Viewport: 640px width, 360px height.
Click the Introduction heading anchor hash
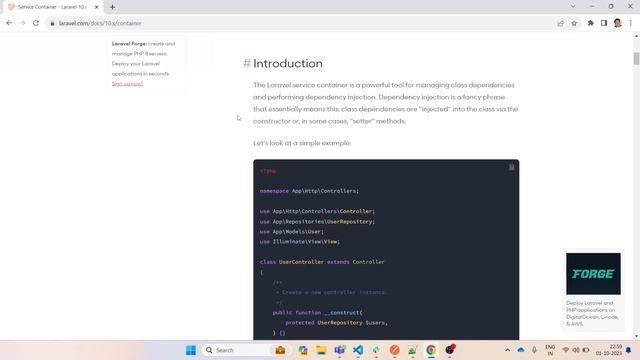(x=247, y=63)
